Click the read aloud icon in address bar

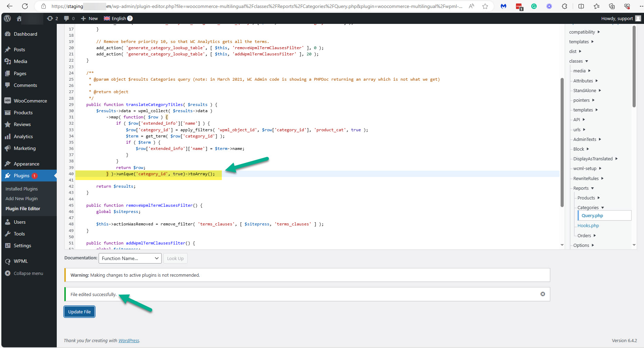coord(471,6)
